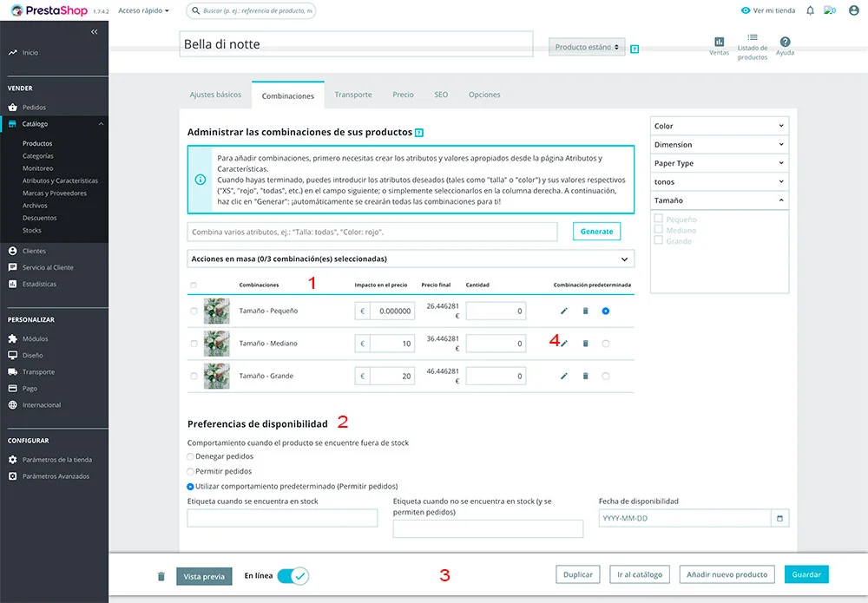868x603 pixels.
Task: Click Ir al catálogo button
Action: 640,574
